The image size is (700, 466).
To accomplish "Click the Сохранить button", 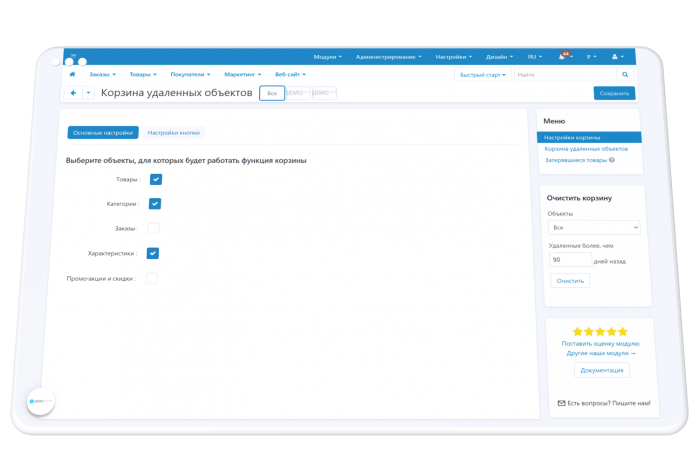I will (x=614, y=93).
